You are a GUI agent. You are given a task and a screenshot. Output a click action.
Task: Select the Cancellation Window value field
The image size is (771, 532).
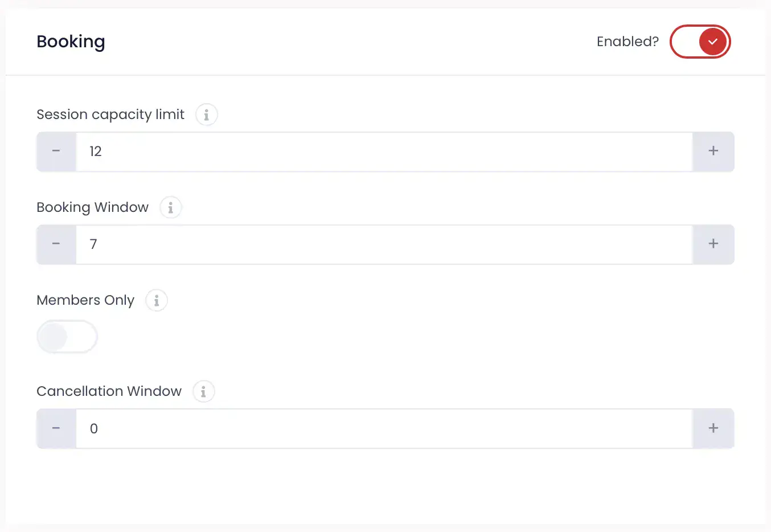[384, 428]
